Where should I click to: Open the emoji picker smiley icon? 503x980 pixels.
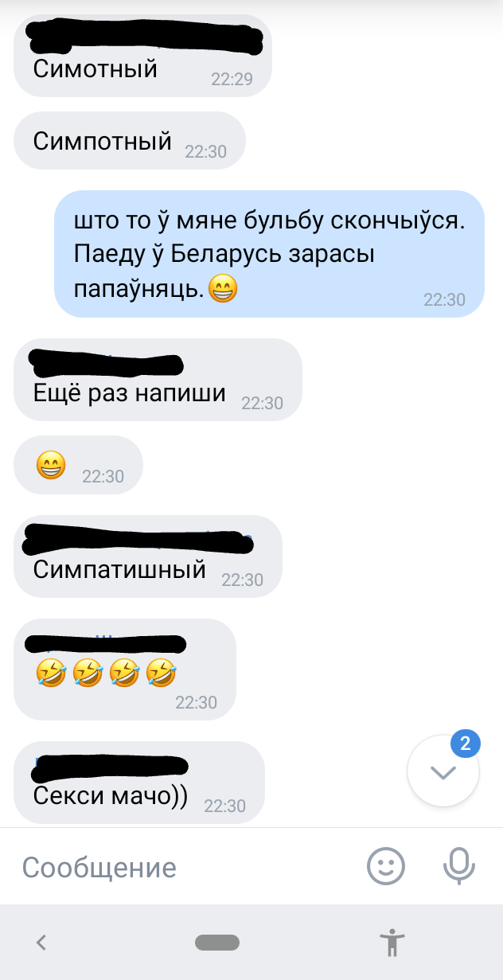(x=386, y=865)
